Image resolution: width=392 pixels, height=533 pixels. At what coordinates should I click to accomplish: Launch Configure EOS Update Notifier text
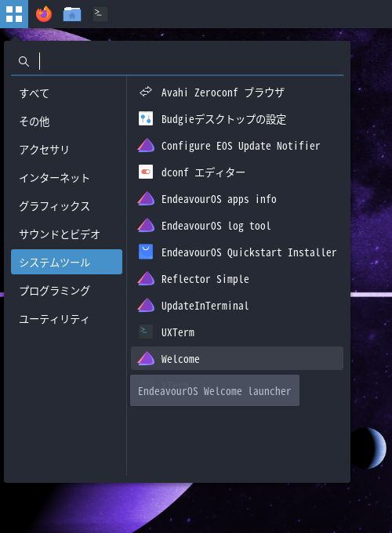tap(241, 146)
